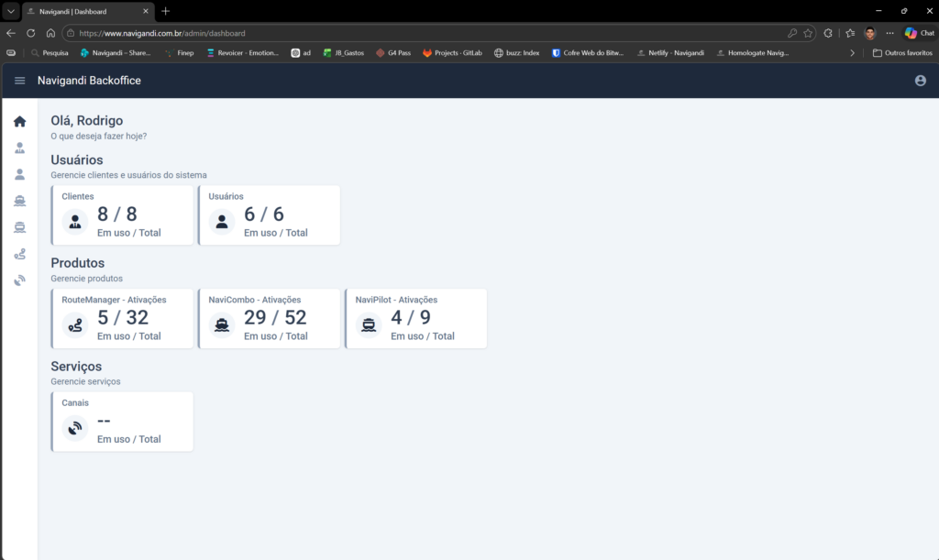
Task: Click the Clientes card icon
Action: point(75,222)
